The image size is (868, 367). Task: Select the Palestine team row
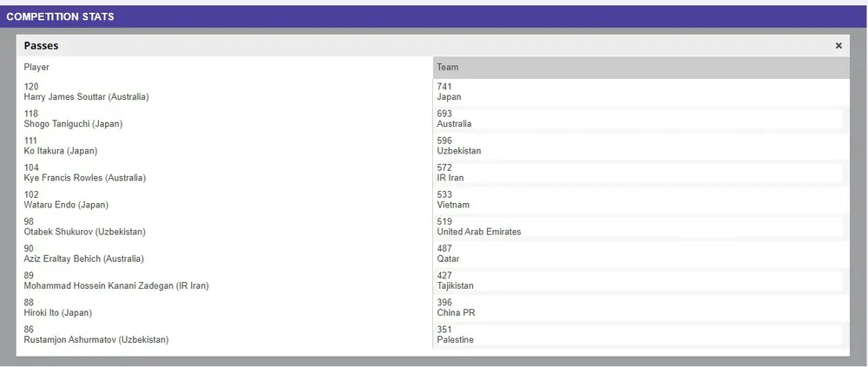coord(455,339)
